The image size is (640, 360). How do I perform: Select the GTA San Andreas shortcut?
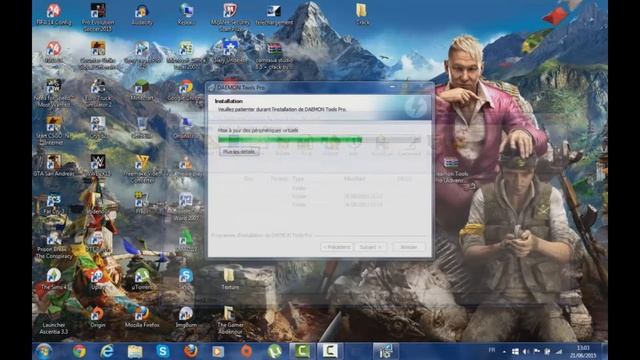click(x=53, y=166)
